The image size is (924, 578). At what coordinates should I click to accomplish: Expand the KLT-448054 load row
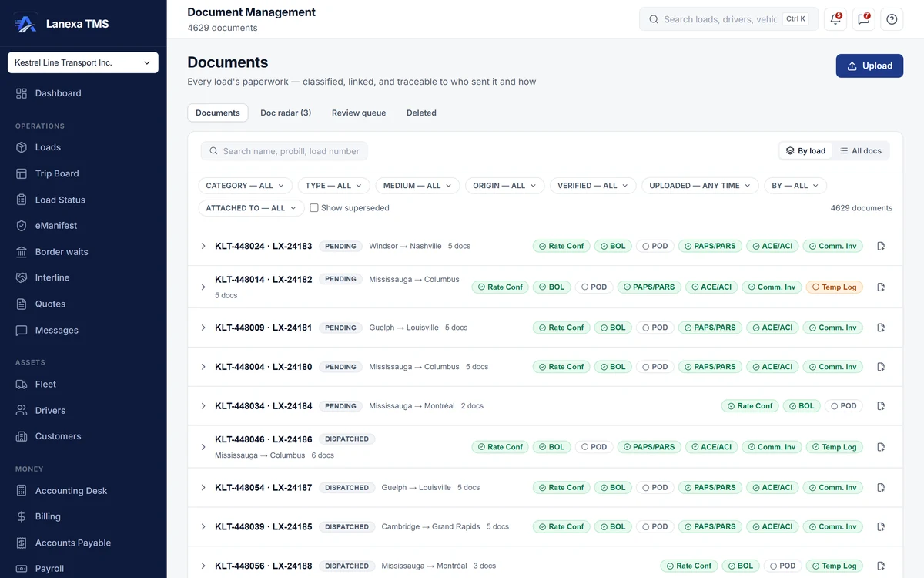click(203, 488)
